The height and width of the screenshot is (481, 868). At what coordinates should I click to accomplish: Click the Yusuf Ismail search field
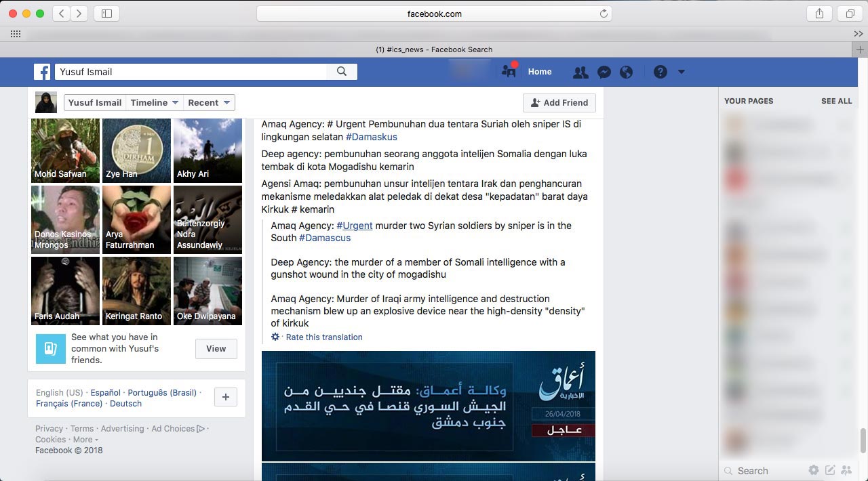click(190, 72)
